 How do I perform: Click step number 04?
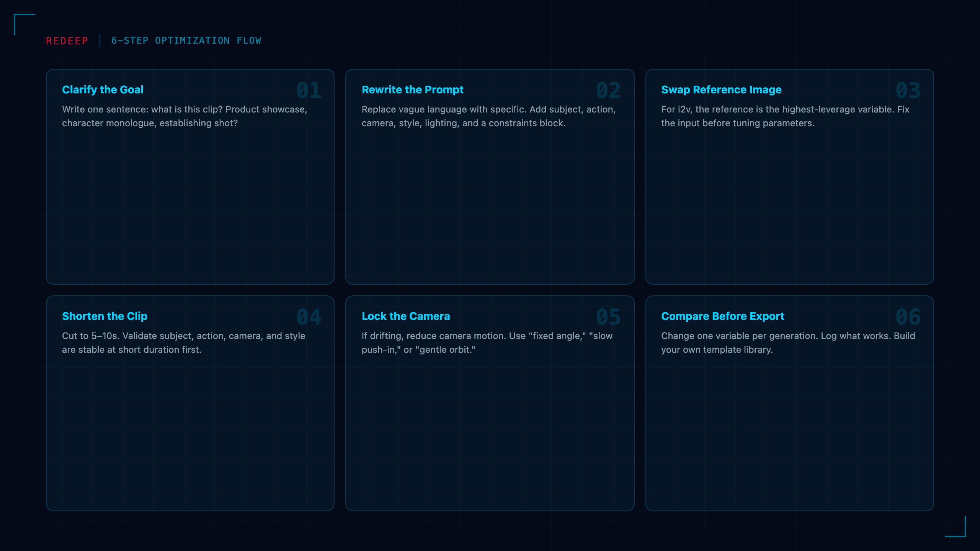click(309, 317)
